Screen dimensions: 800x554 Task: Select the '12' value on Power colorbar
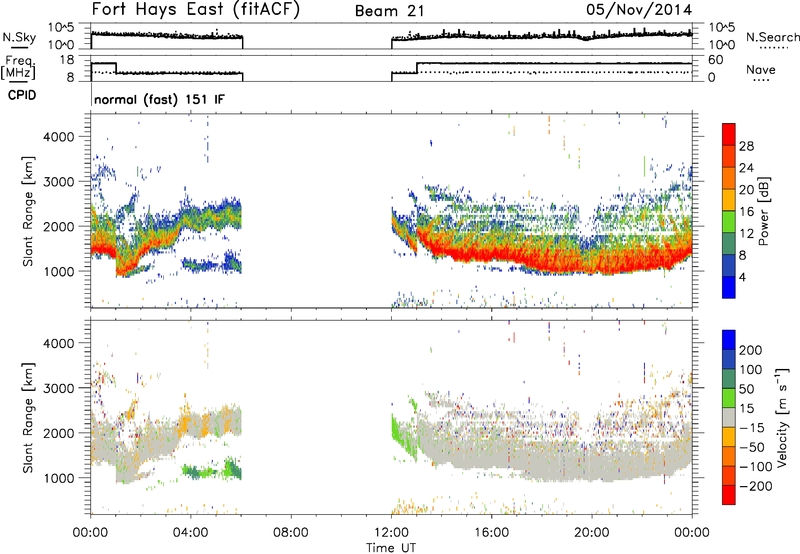click(746, 234)
